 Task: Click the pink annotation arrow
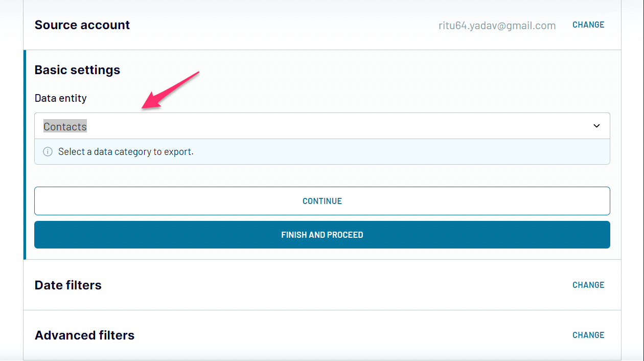click(170, 90)
